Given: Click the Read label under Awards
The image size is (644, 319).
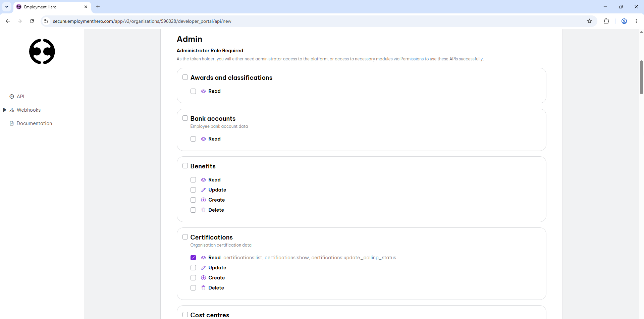Looking at the screenshot, I should (214, 91).
